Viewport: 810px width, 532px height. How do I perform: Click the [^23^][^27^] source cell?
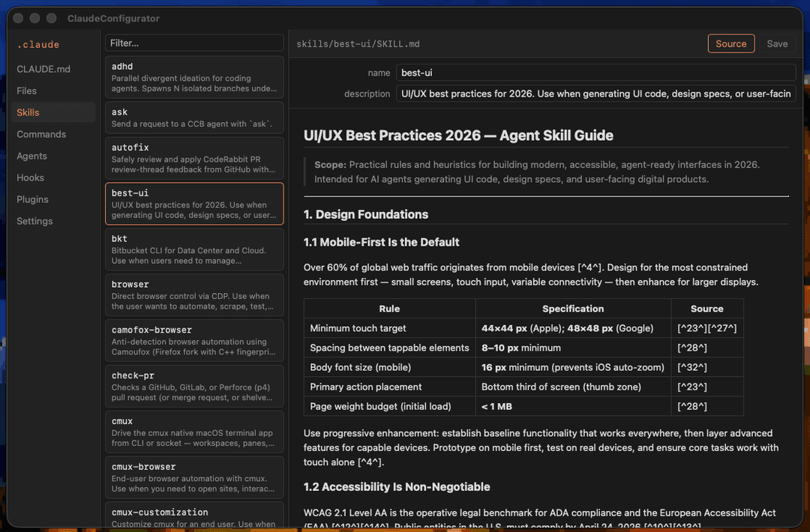[x=706, y=328]
